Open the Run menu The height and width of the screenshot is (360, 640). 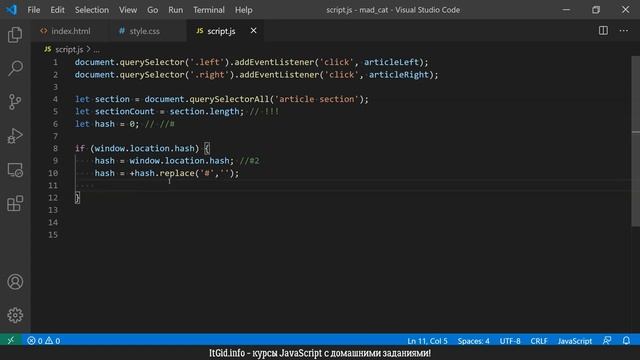point(176,10)
